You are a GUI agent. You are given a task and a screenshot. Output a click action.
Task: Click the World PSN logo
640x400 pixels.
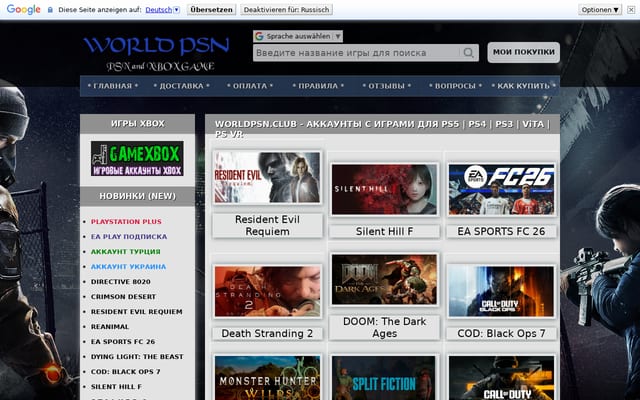[157, 54]
